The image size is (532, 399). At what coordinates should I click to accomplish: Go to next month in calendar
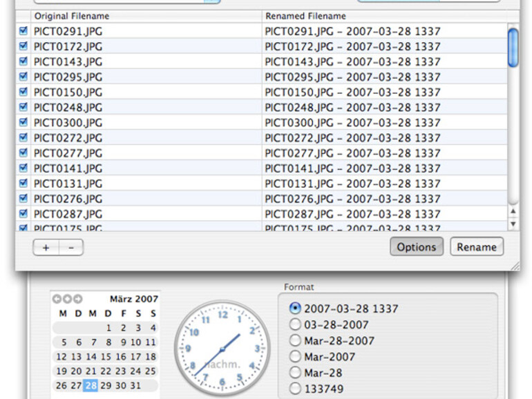click(x=77, y=299)
